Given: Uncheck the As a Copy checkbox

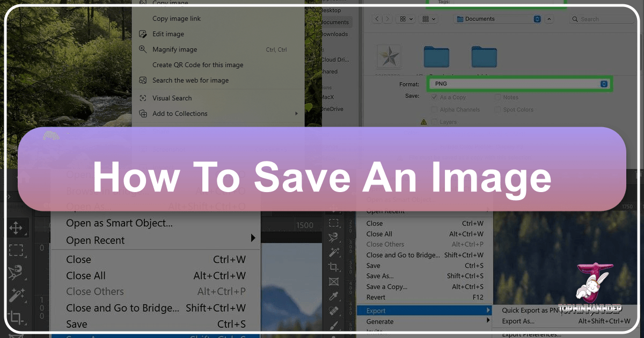Looking at the screenshot, I should pyautogui.click(x=434, y=98).
